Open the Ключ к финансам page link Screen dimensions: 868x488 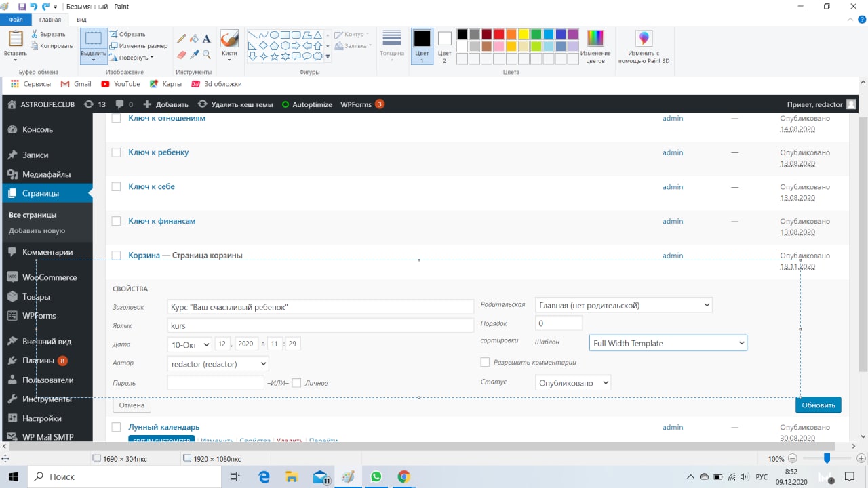[162, 221]
